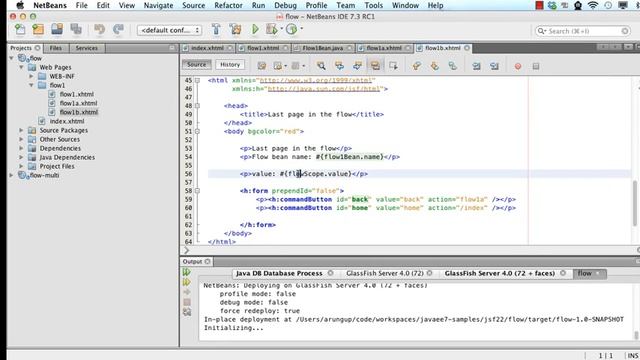640x360 pixels.
Task: Expand the Dependencies node
Action: click(21, 148)
